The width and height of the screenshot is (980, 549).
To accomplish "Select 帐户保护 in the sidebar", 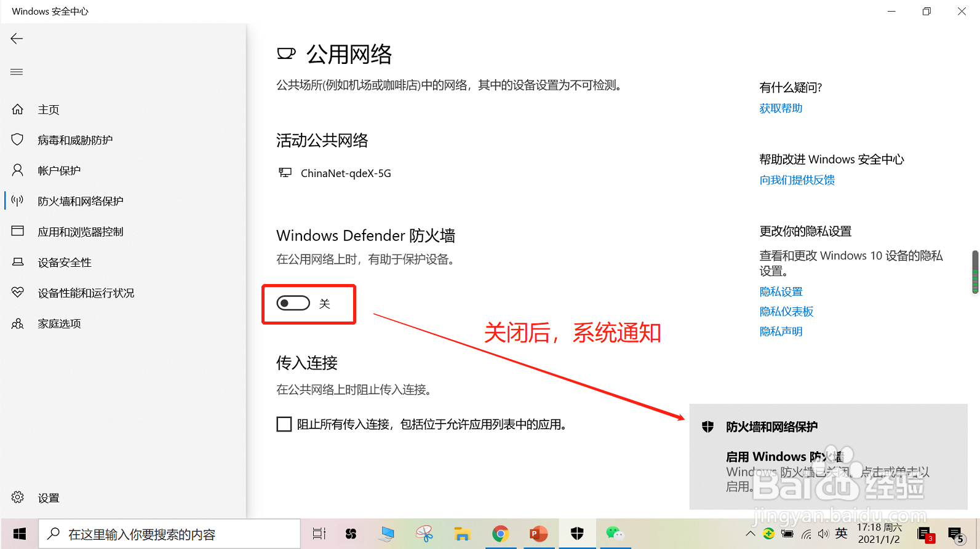I will (x=59, y=170).
